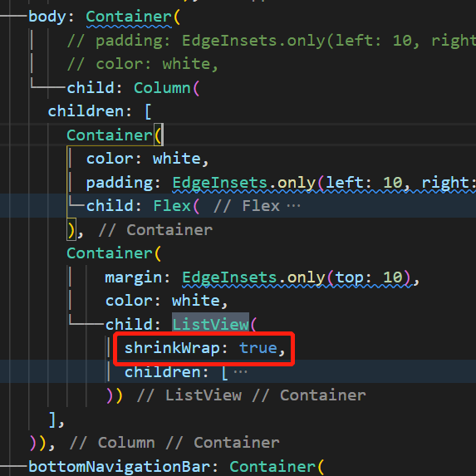Click the Flex widget name

(172, 206)
